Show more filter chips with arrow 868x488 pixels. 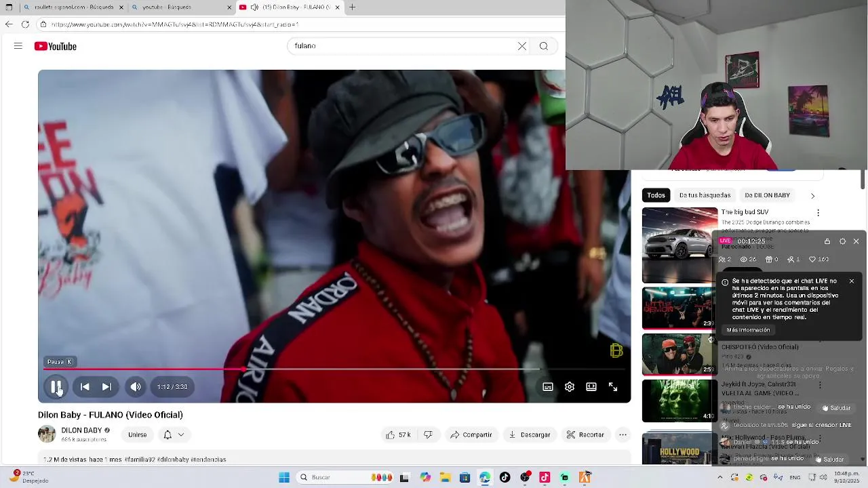click(812, 196)
